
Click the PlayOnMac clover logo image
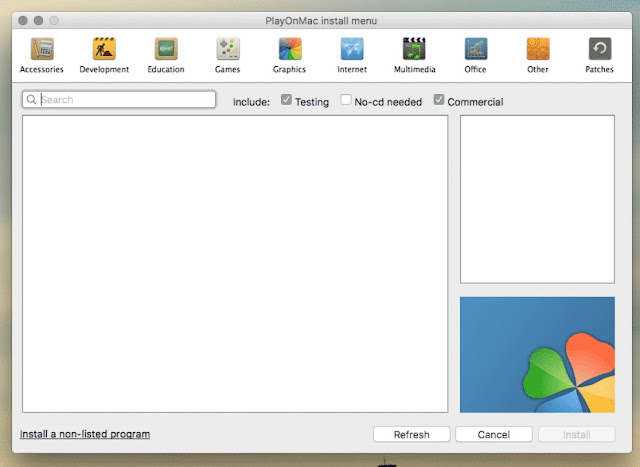(537, 355)
